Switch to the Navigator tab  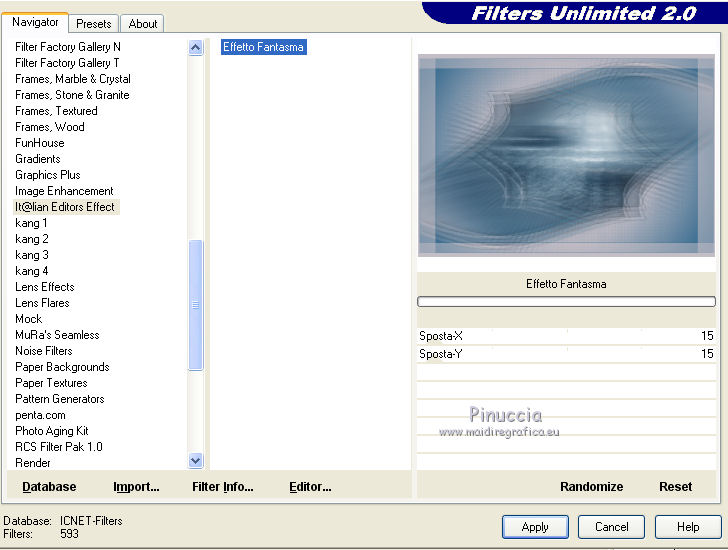pyautogui.click(x=35, y=22)
